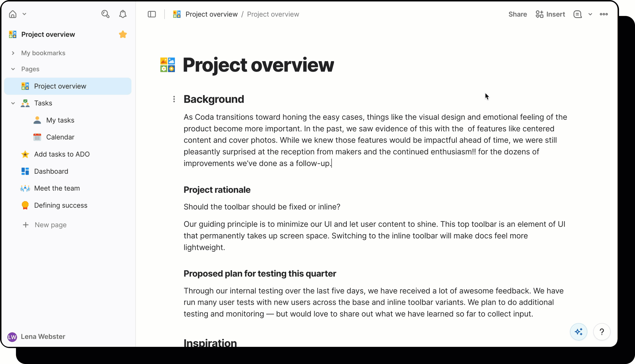The width and height of the screenshot is (635, 364).
Task: Collapse the Pages section
Action: click(x=13, y=69)
